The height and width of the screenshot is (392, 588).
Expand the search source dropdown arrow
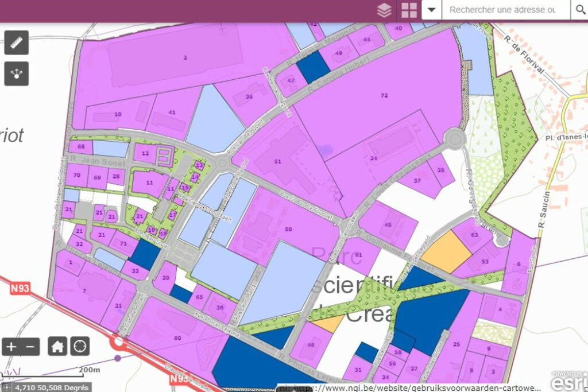(432, 10)
